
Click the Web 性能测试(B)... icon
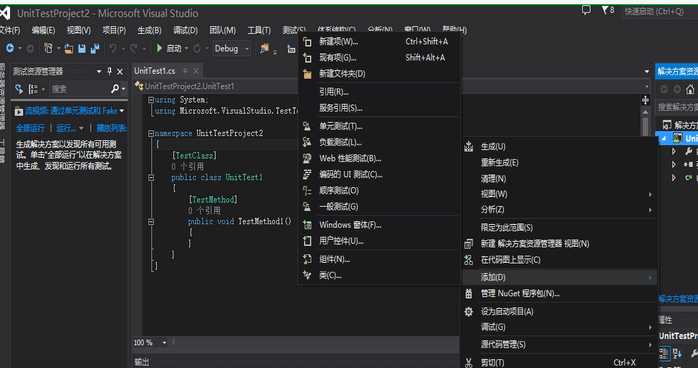(x=307, y=158)
